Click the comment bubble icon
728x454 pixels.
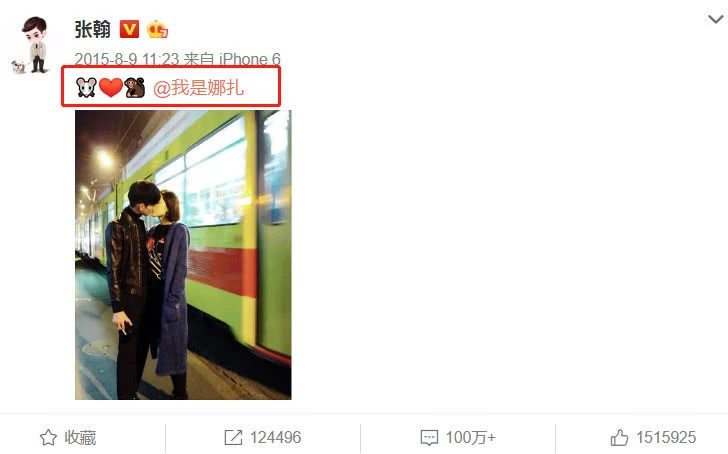(429, 437)
